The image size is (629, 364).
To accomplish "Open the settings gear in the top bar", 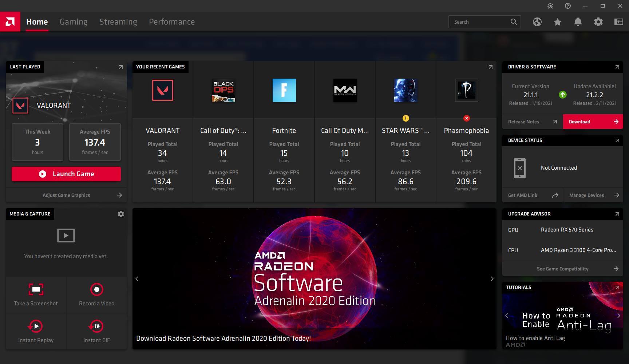I will point(598,22).
